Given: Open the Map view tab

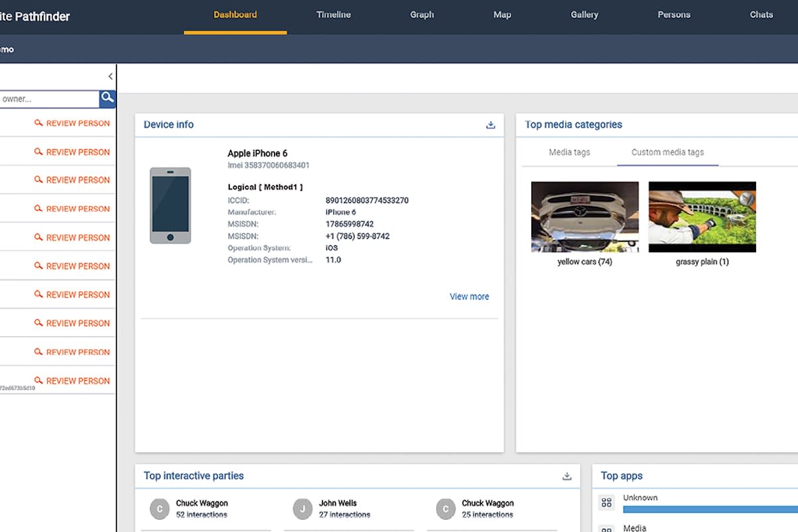Looking at the screenshot, I should [502, 15].
